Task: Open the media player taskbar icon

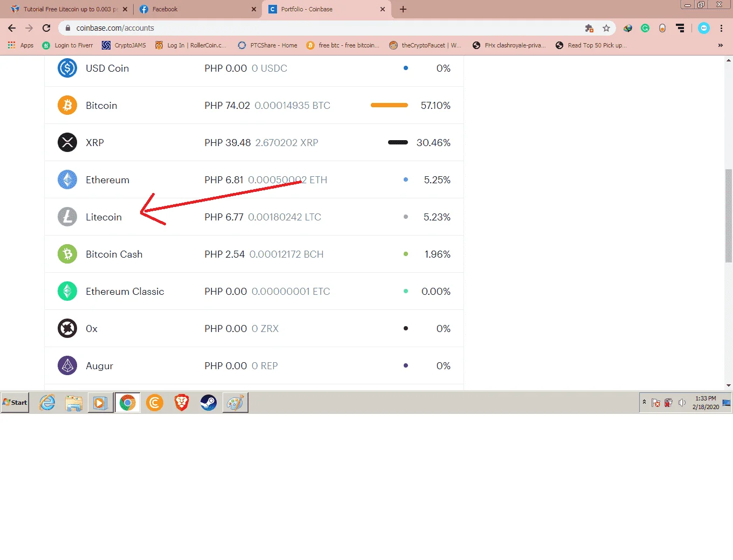Action: [x=100, y=403]
